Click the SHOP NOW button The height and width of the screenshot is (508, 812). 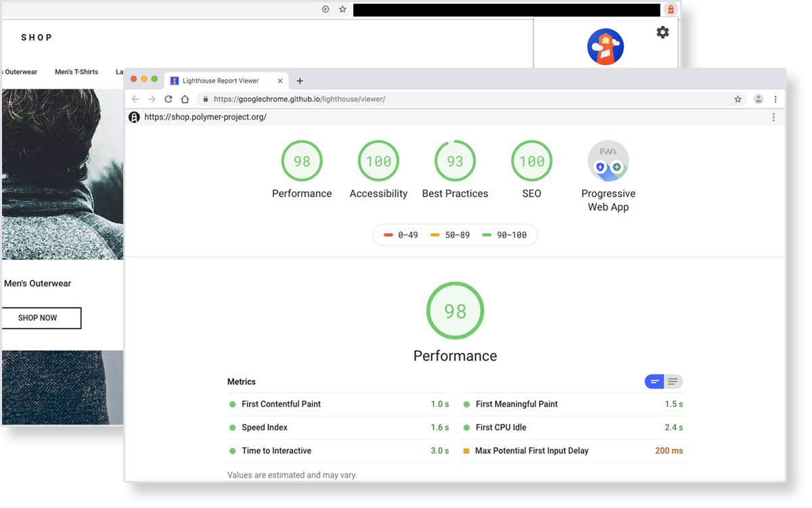(38, 318)
